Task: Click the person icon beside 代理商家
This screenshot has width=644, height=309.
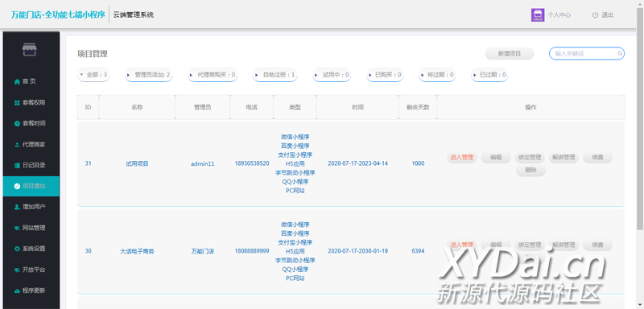Action: [x=17, y=145]
